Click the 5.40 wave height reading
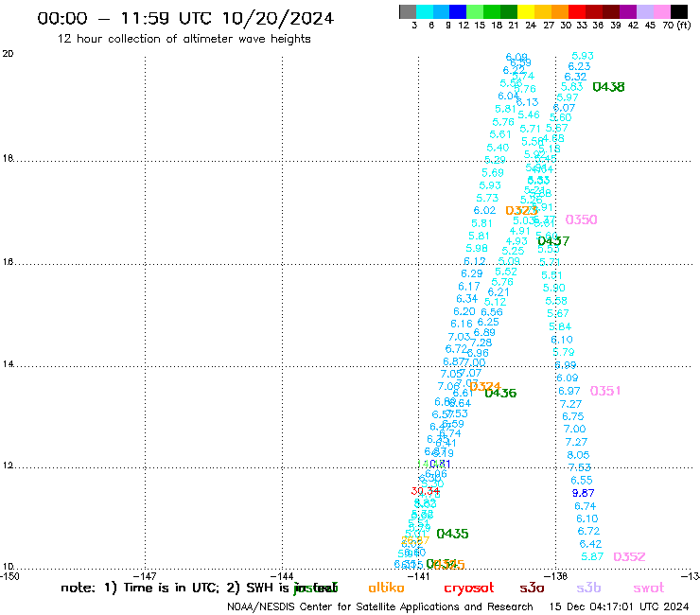The height and width of the screenshot is (615, 700). click(498, 148)
